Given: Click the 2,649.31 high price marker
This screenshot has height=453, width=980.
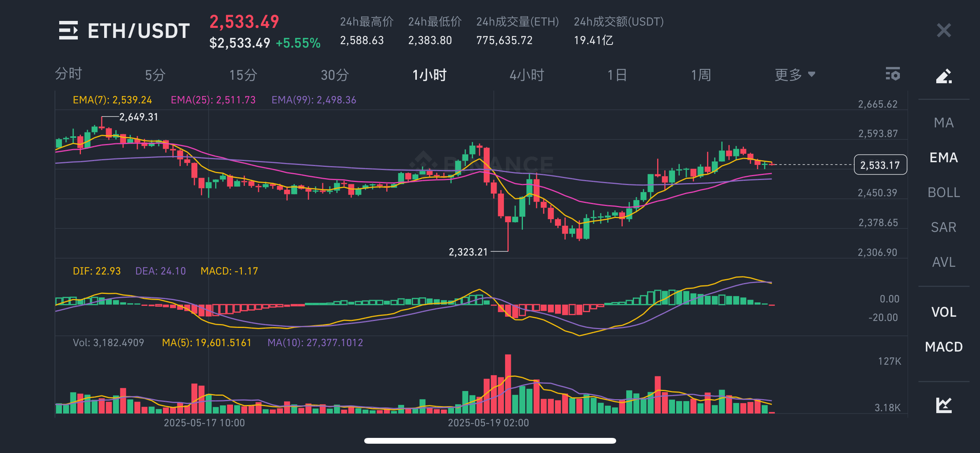Looking at the screenshot, I should coord(139,117).
